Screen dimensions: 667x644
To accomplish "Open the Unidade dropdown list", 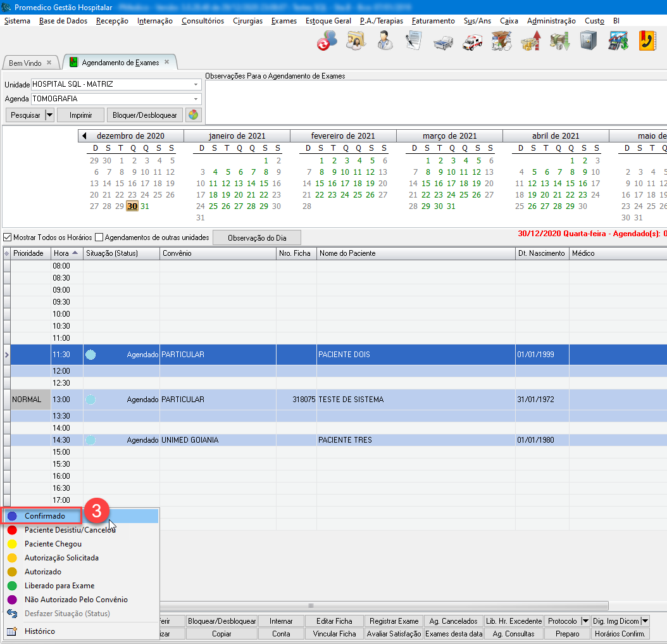I will (196, 84).
